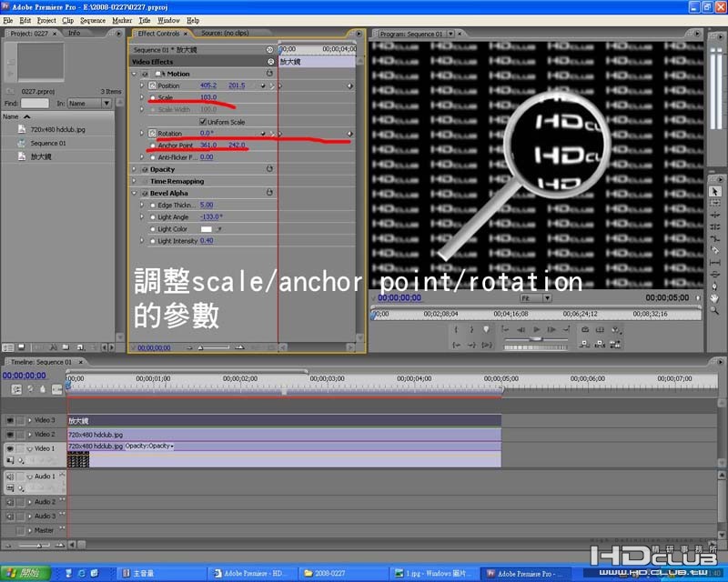
Task: Set unnumbered marker in Program monitor
Action: (x=486, y=329)
